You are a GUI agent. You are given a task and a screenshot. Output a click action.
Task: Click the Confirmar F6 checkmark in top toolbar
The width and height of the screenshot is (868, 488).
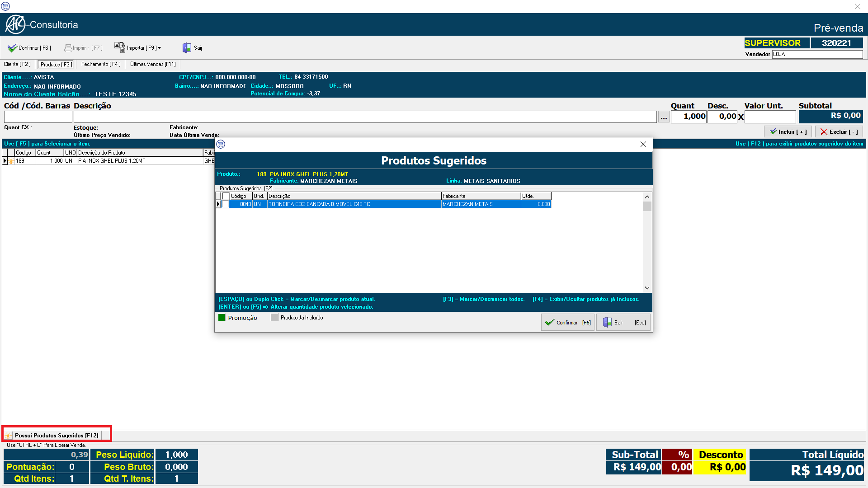coord(12,48)
